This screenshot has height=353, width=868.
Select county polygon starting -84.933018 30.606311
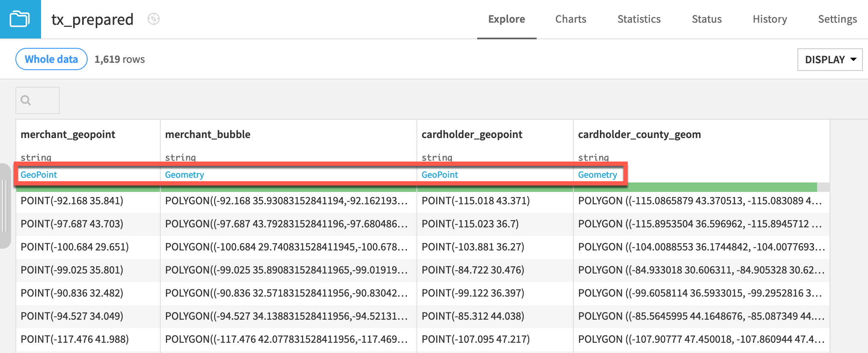[x=702, y=270]
